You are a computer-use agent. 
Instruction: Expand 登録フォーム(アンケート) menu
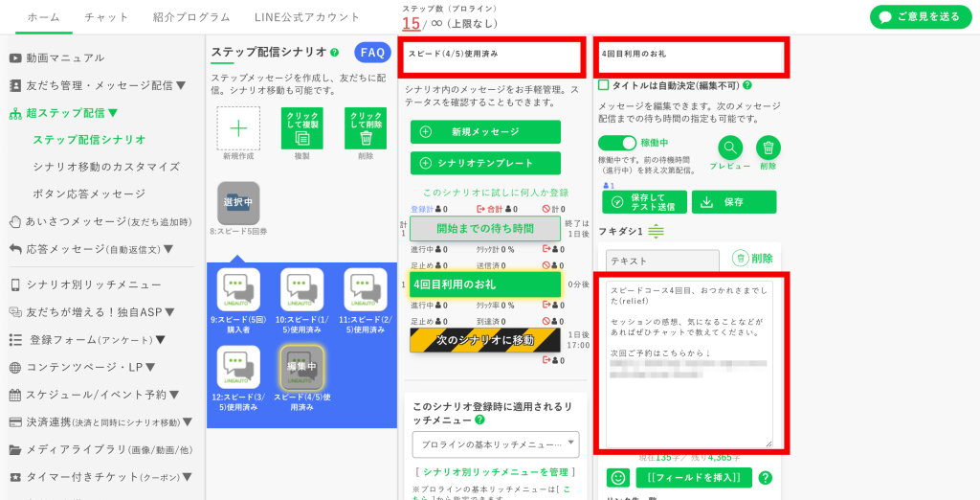point(87,340)
